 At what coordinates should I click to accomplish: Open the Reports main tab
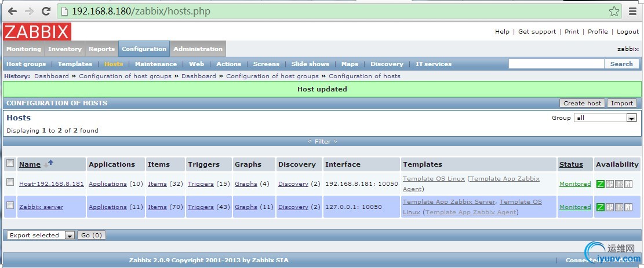click(102, 49)
